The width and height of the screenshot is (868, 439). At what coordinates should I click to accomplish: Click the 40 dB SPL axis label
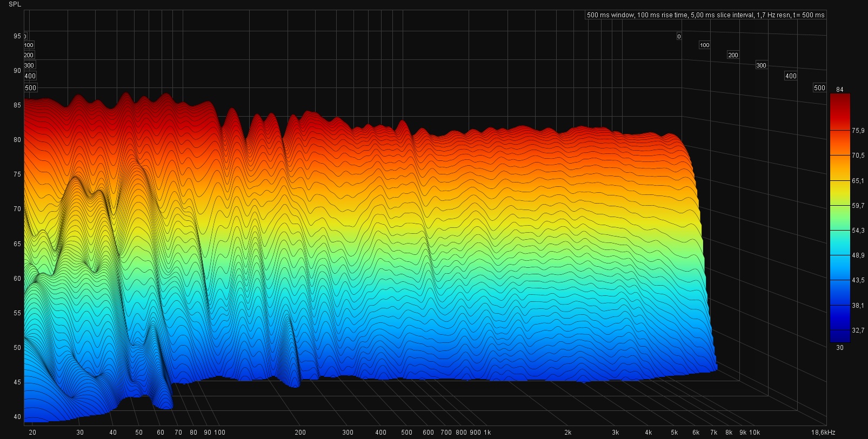[x=17, y=417]
